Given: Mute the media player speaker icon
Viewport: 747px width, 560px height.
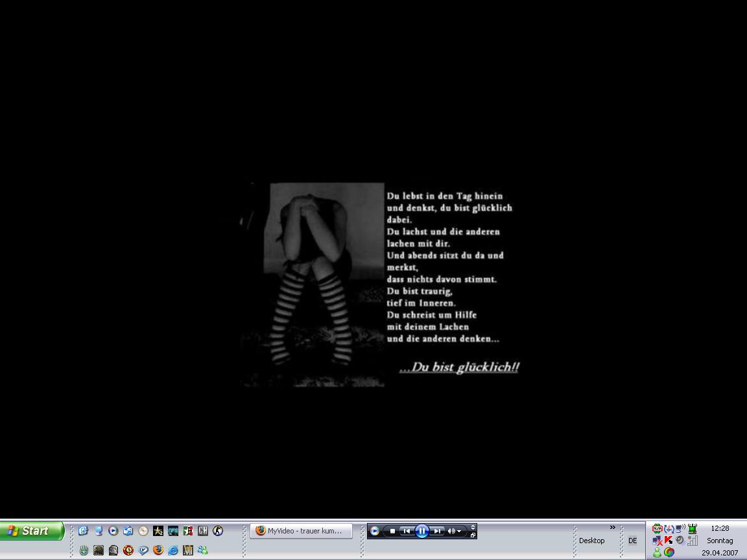Looking at the screenshot, I should 451,531.
